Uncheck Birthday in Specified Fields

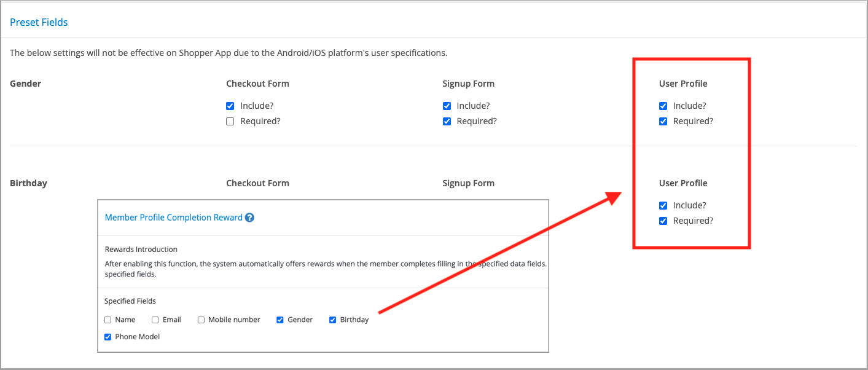click(333, 320)
